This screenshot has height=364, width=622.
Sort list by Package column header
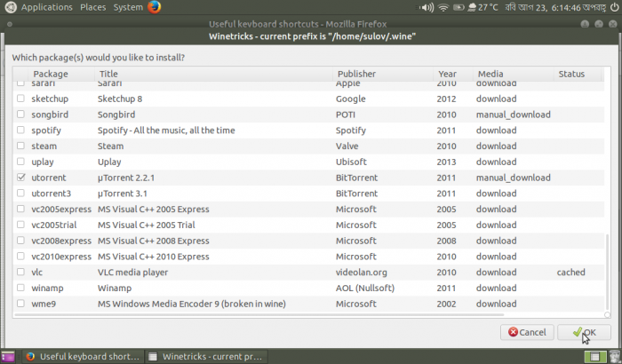click(x=50, y=74)
